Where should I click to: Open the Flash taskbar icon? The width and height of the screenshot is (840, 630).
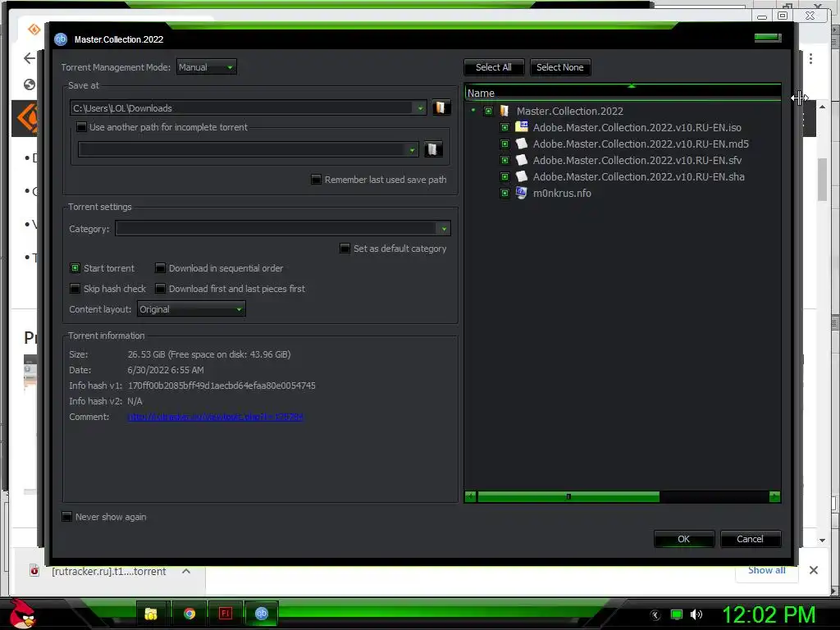[x=226, y=614]
